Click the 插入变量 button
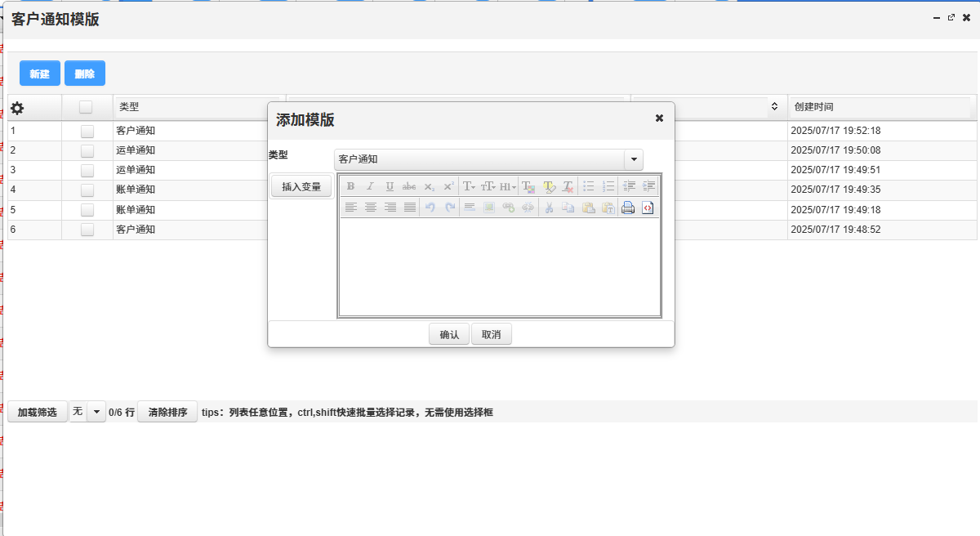The width and height of the screenshot is (980, 536). click(301, 186)
